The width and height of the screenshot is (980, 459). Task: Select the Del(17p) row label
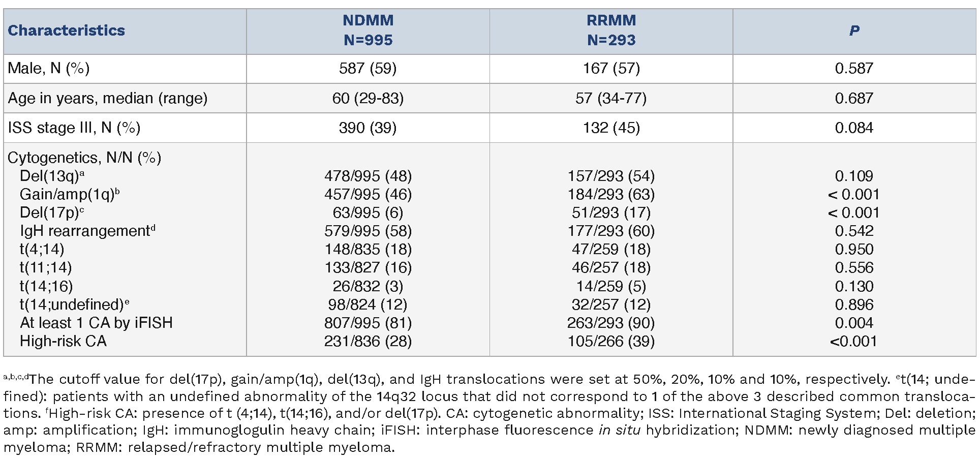52,212
